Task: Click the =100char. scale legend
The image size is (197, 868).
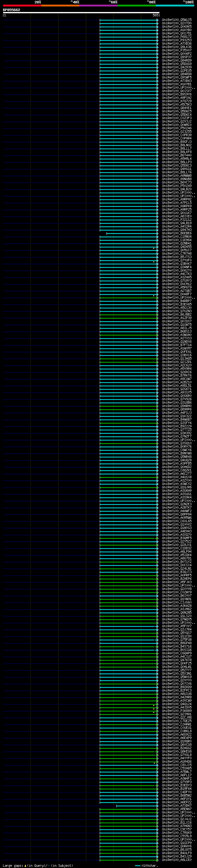Action: [146, 866]
